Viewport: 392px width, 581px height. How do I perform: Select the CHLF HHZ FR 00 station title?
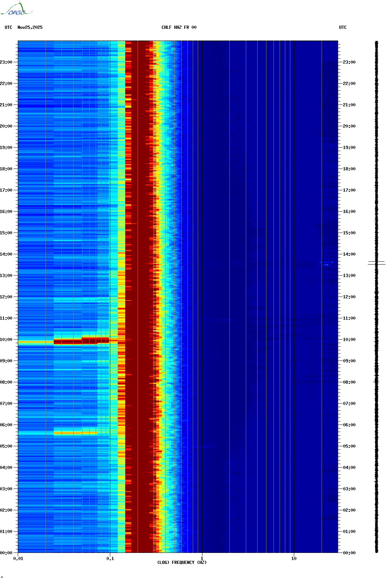click(x=179, y=27)
